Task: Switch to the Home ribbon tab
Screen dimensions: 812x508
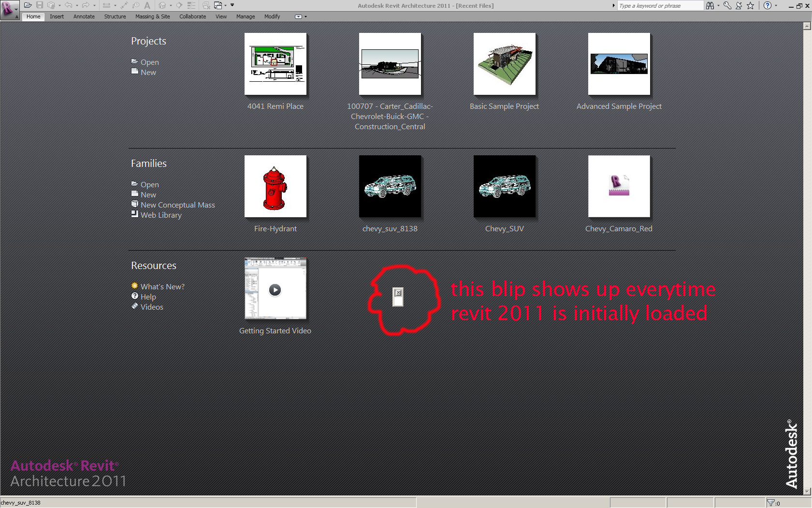Action: click(x=33, y=16)
